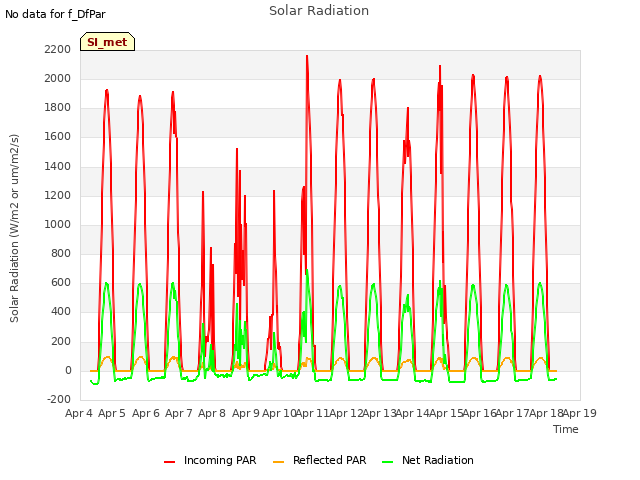Click the Apr 7 x-axis label
The height and width of the screenshot is (480, 640).
[x=179, y=413]
